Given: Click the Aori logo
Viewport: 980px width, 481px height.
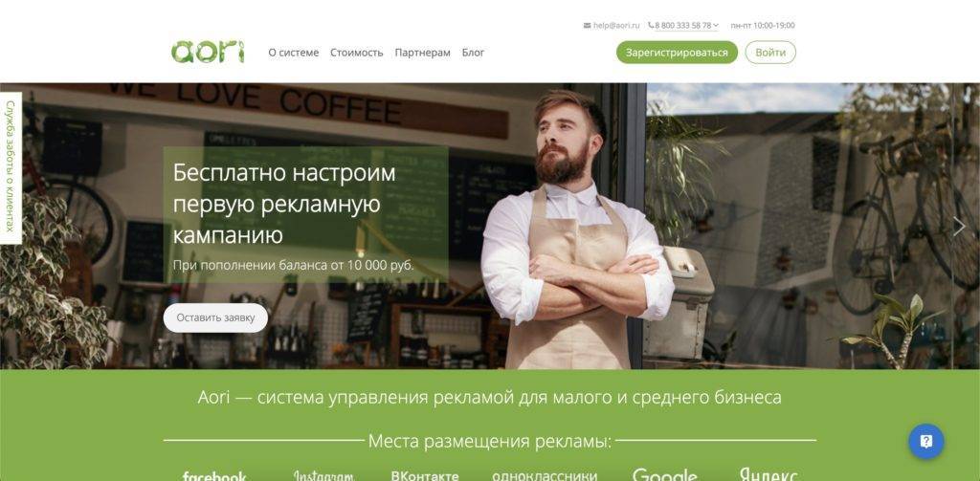Looking at the screenshot, I should coord(208,52).
